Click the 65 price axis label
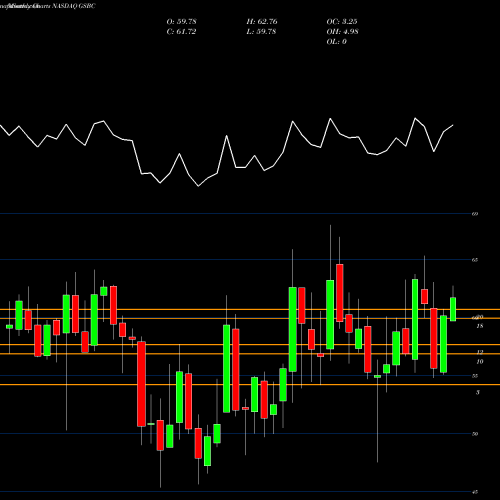 click(x=475, y=260)
